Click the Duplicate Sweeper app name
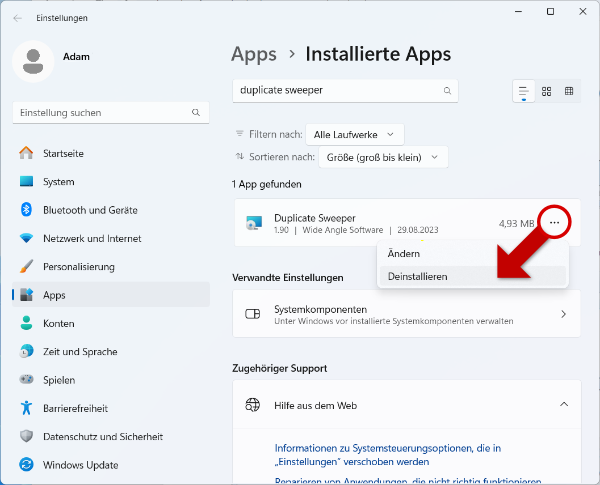 pyautogui.click(x=315, y=218)
